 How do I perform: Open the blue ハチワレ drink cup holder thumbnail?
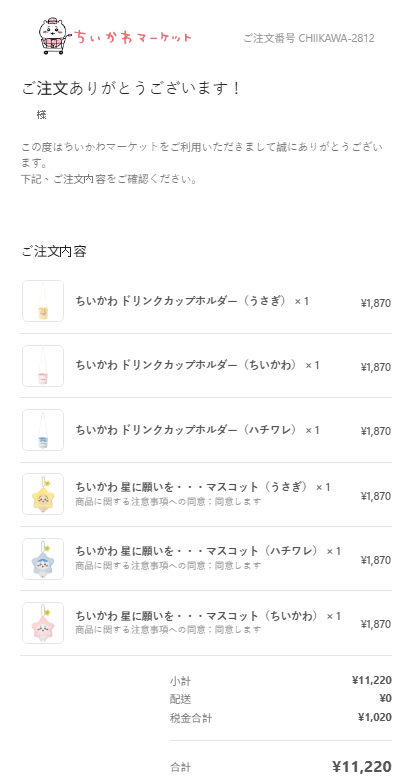pyautogui.click(x=43, y=430)
